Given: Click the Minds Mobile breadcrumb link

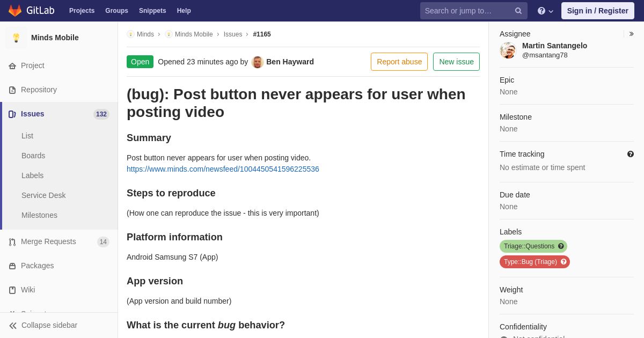Looking at the screenshot, I should [194, 34].
